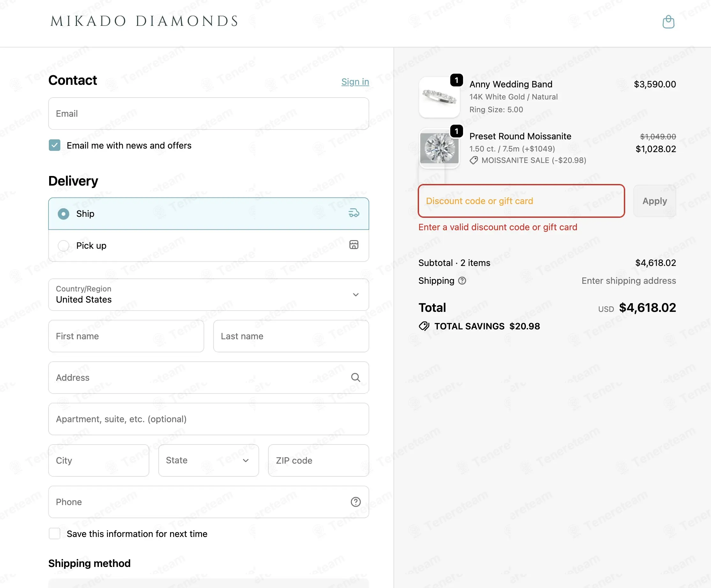Image resolution: width=711 pixels, height=588 pixels.
Task: Click the $3,590.00 price
Action: click(655, 84)
